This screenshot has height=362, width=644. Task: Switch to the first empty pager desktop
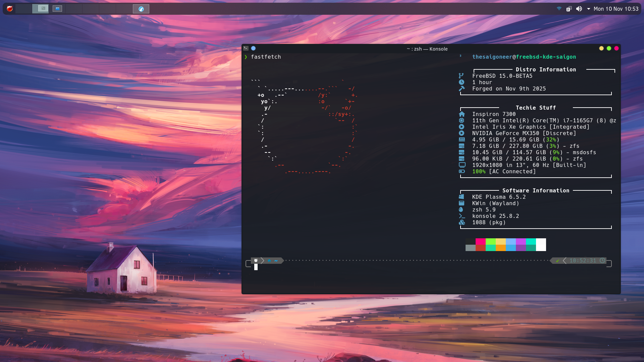pyautogui.click(x=24, y=9)
